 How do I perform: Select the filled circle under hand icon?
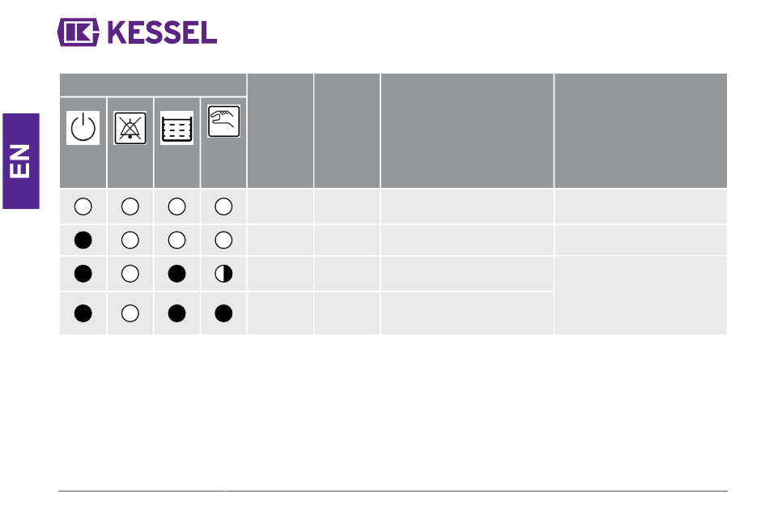point(223,313)
